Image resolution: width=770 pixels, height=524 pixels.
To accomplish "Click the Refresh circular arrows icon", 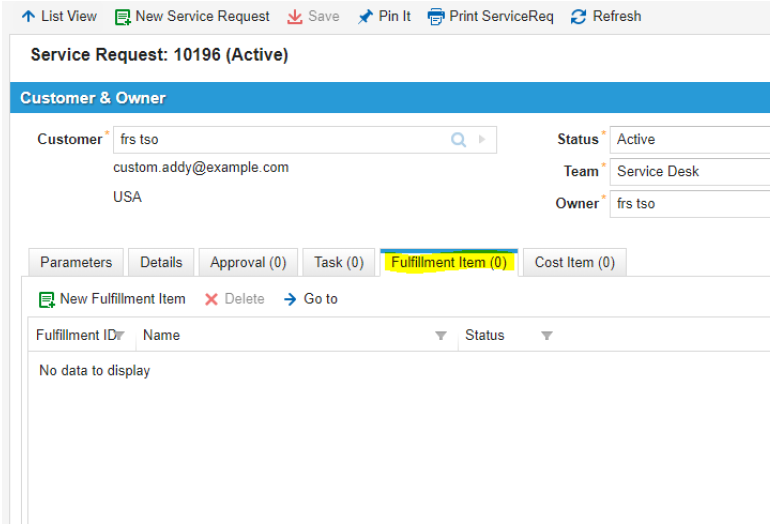I will (x=578, y=17).
